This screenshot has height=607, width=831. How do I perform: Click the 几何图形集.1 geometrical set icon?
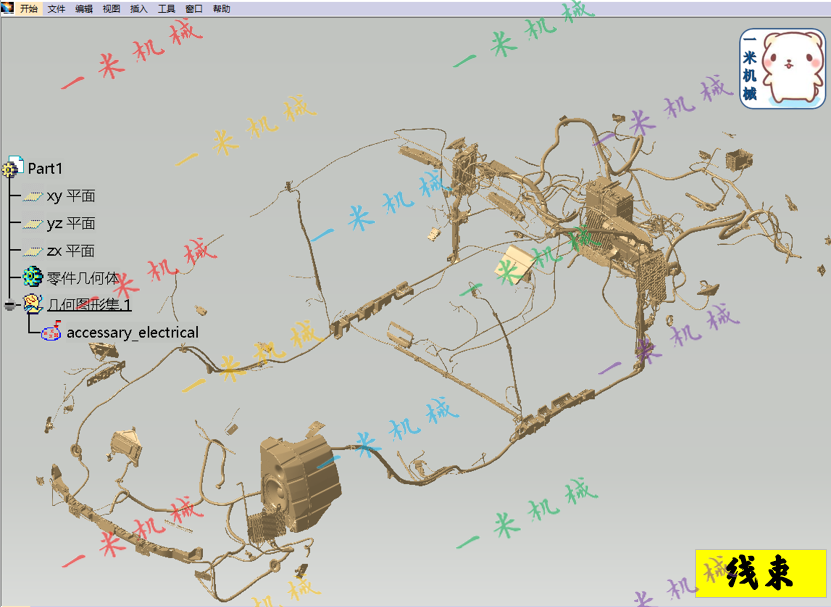[x=33, y=304]
